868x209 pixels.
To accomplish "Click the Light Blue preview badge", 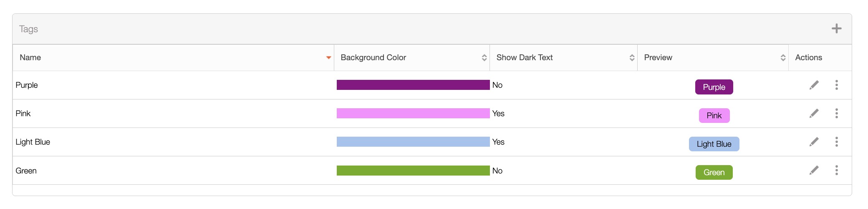I will [714, 144].
